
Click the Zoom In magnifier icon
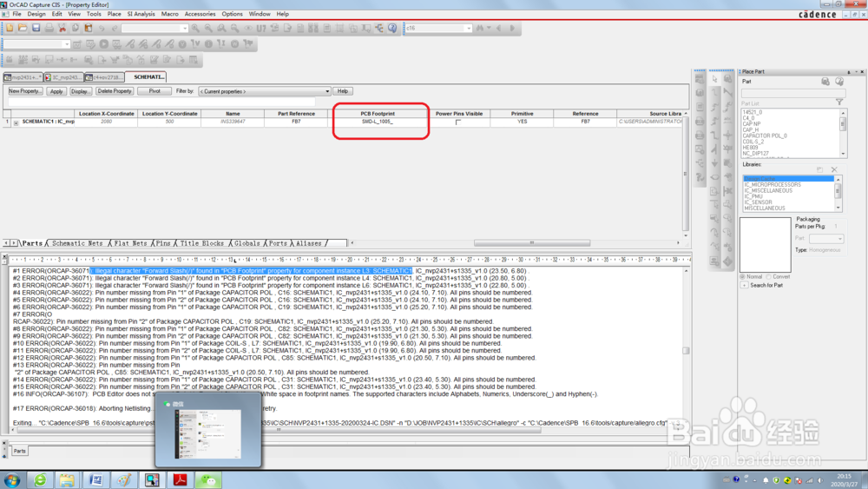click(x=195, y=28)
